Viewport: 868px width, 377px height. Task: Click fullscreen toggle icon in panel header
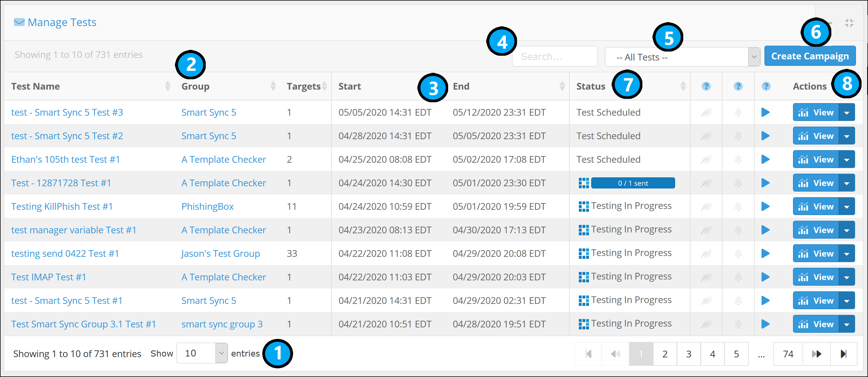[x=849, y=23]
